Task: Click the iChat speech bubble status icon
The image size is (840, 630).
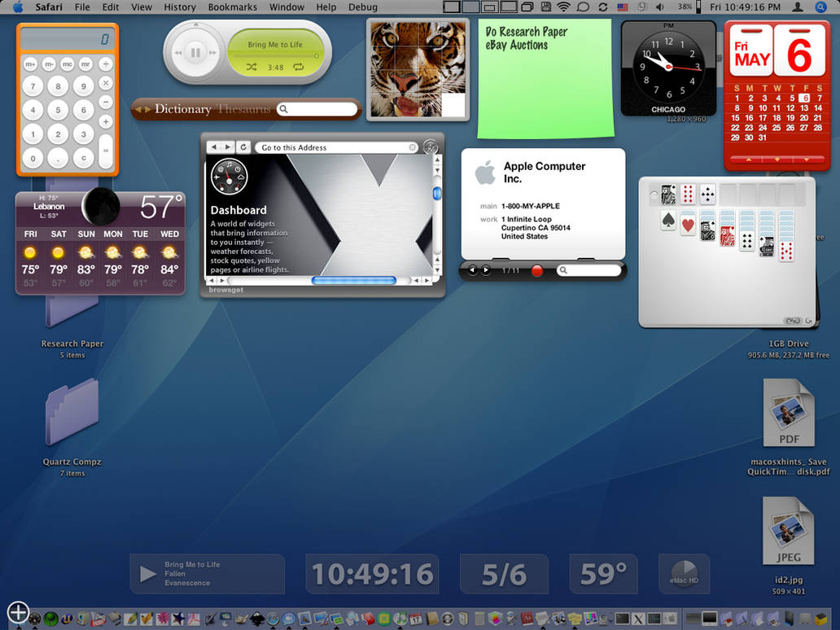Action: coord(583,7)
